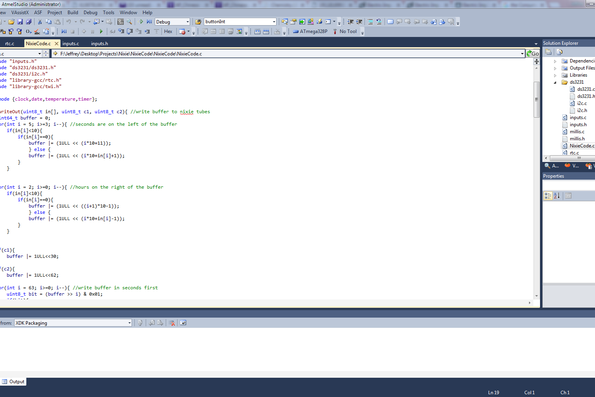Start debugging with the green play icon
The height and width of the screenshot is (397, 595).
[x=141, y=22]
